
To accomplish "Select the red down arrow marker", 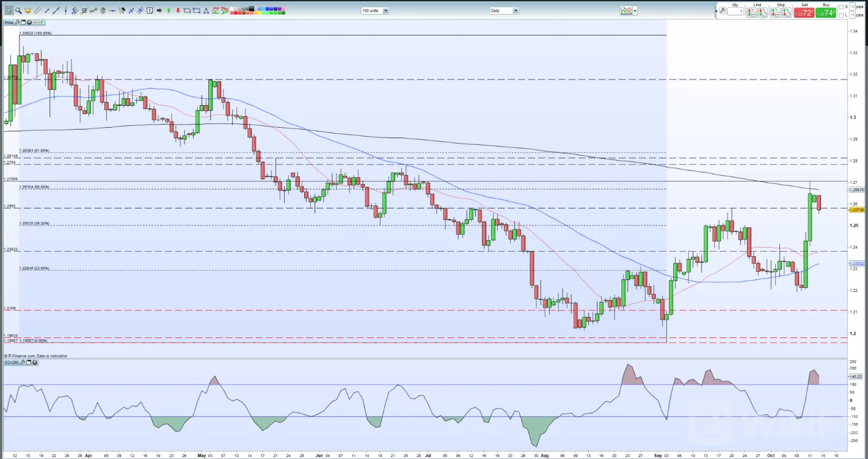I will coord(178,10).
